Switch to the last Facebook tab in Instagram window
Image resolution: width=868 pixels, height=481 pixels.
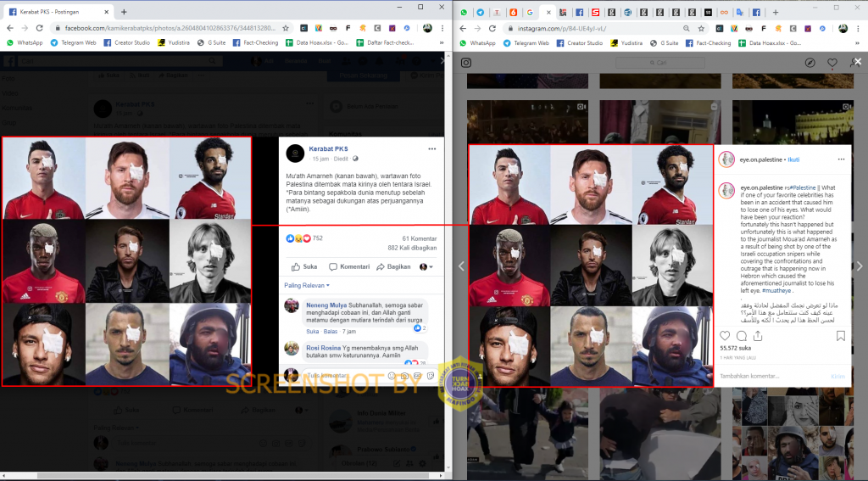click(756, 12)
